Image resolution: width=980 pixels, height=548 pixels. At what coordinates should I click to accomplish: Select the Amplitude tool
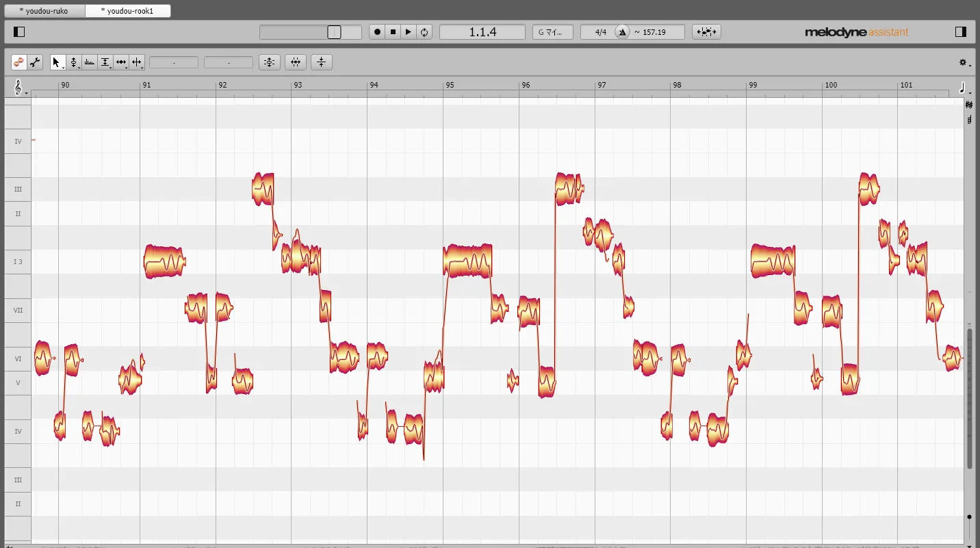tap(105, 62)
